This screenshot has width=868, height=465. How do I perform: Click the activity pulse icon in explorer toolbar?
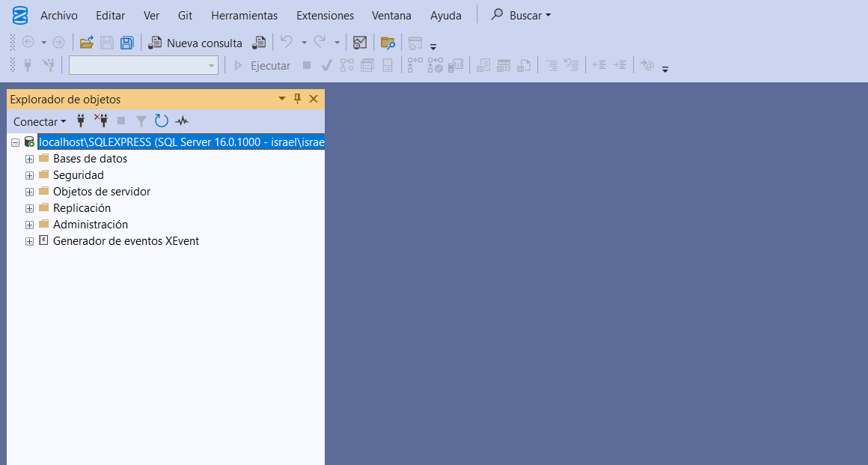click(x=182, y=121)
